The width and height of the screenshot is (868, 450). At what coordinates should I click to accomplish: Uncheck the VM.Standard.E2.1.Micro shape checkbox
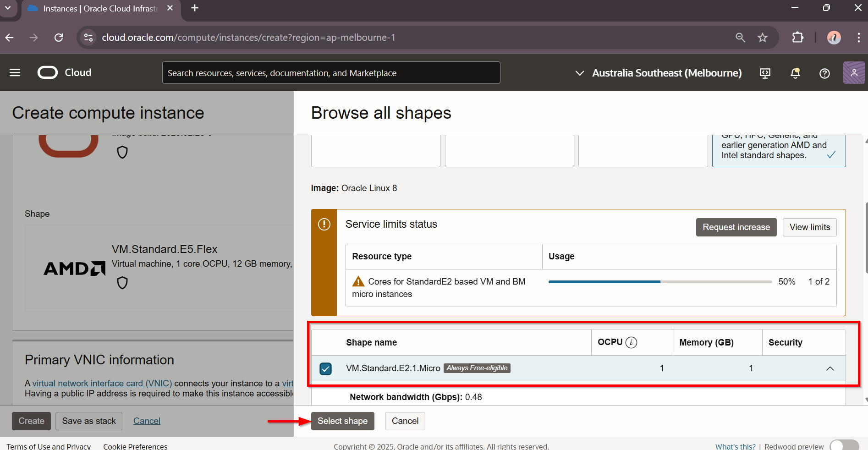[325, 368]
